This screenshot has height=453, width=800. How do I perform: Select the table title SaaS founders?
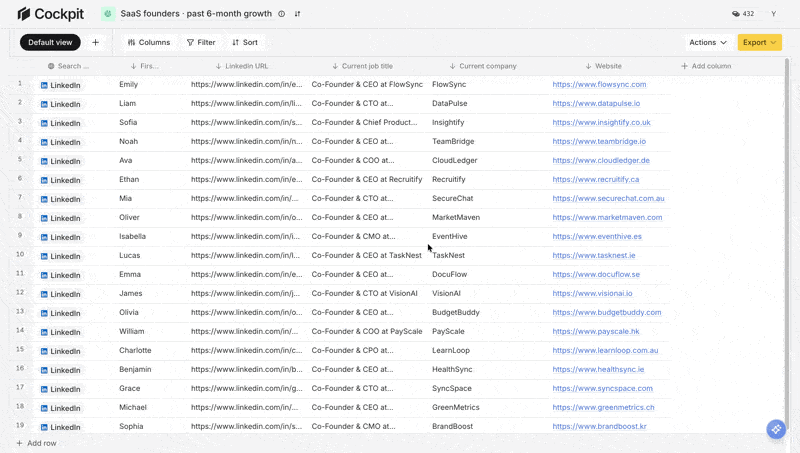(196, 14)
